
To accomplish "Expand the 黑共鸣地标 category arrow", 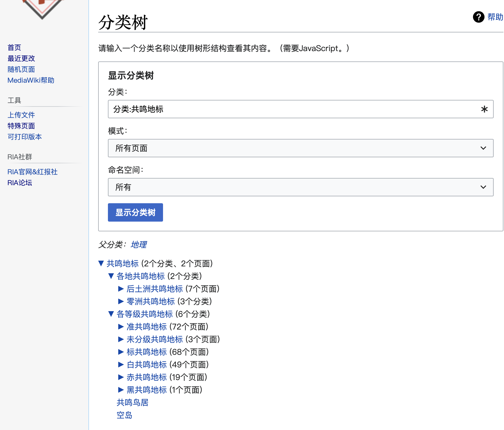I will click(121, 390).
